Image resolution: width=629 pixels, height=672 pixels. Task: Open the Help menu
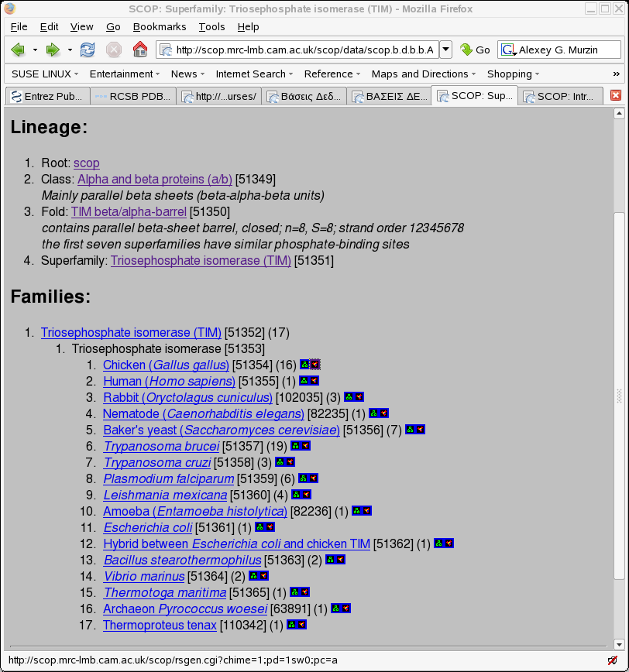click(x=248, y=27)
